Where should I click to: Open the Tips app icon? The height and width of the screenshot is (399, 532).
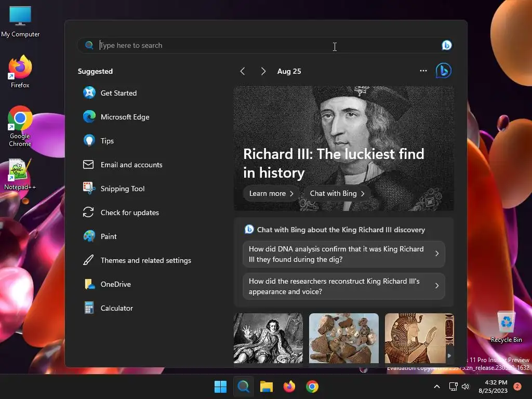pyautogui.click(x=89, y=140)
